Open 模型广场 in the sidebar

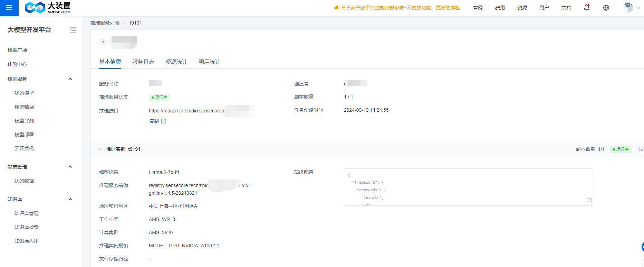pos(17,50)
